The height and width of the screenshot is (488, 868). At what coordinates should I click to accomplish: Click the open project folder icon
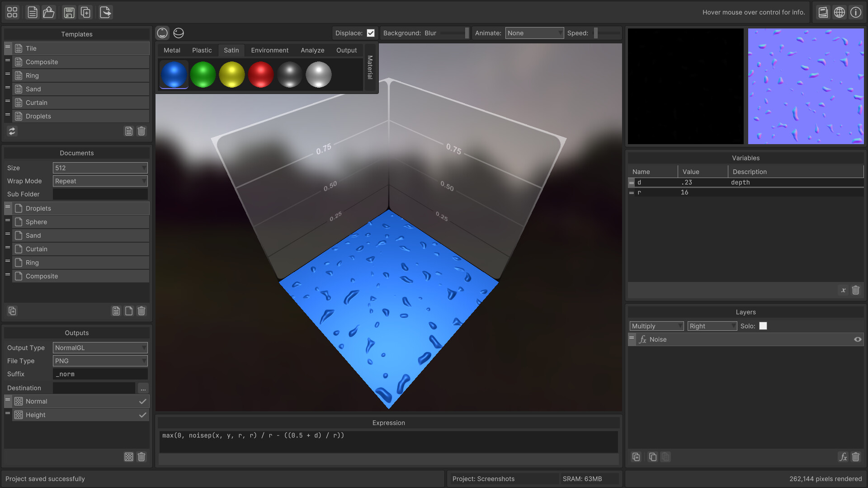point(49,12)
